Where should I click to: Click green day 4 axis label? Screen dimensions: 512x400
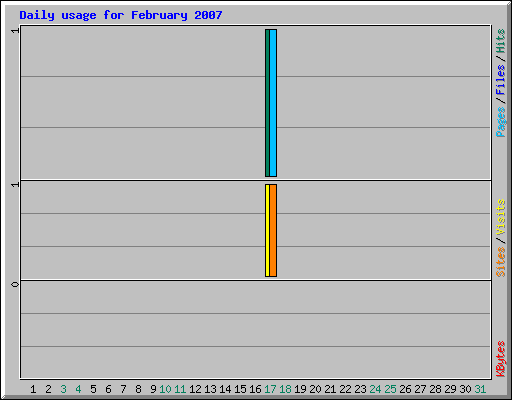[x=78, y=389]
